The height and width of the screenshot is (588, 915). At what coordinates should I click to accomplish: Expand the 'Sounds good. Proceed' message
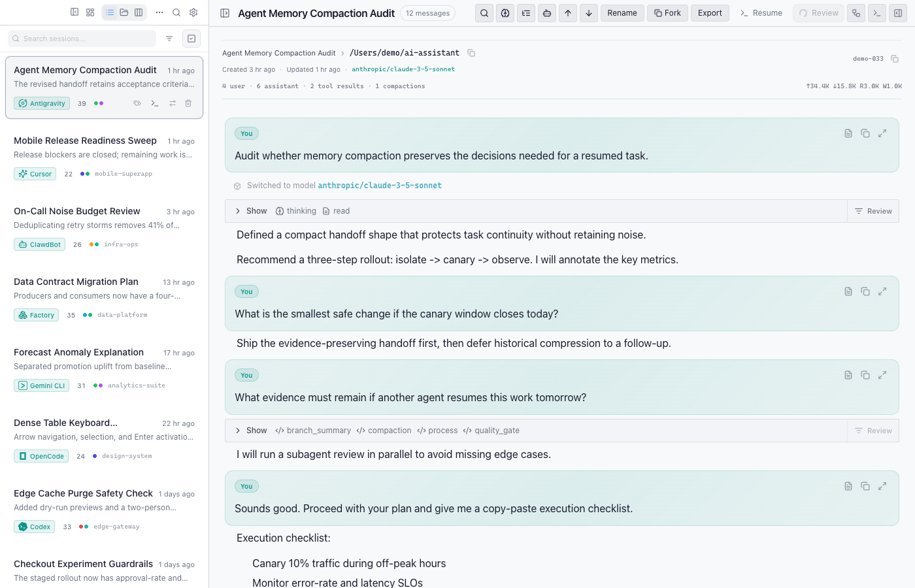click(882, 486)
